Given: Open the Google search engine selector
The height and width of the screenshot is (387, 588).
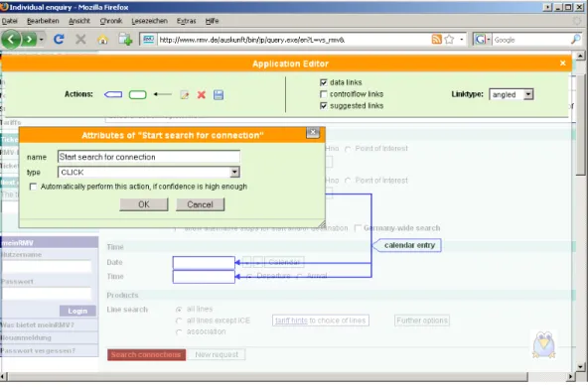Looking at the screenshot, I should (483, 40).
